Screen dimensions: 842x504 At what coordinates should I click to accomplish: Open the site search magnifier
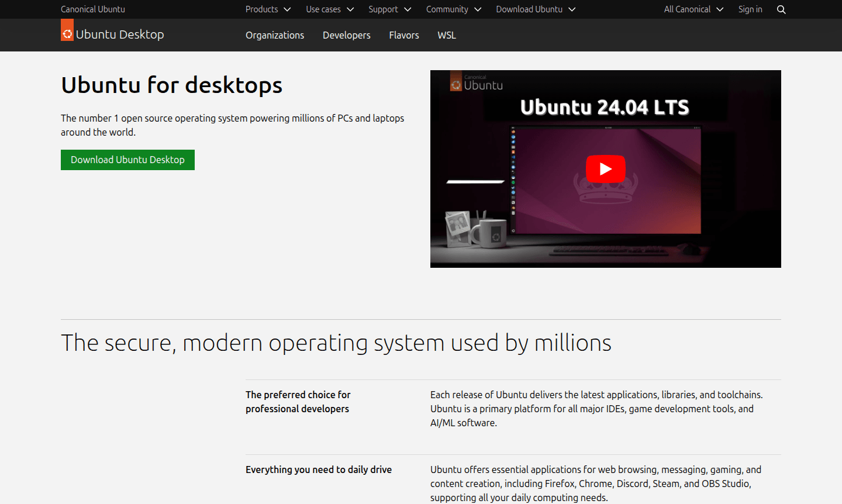(x=781, y=9)
